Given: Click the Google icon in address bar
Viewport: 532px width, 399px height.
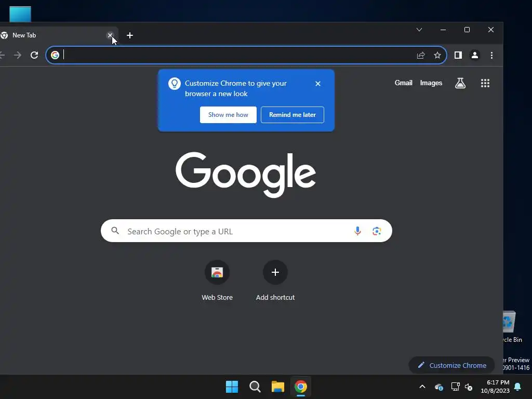Looking at the screenshot, I should 55,55.
